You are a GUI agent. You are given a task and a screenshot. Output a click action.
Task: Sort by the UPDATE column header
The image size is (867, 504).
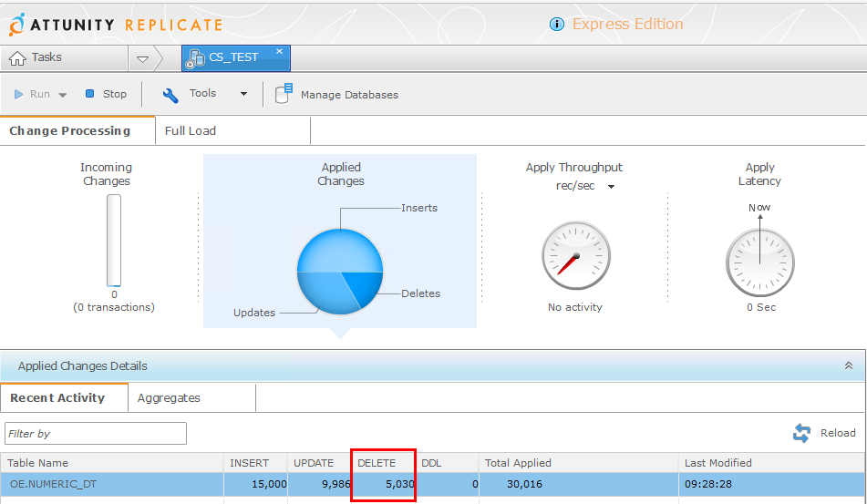tap(319, 463)
